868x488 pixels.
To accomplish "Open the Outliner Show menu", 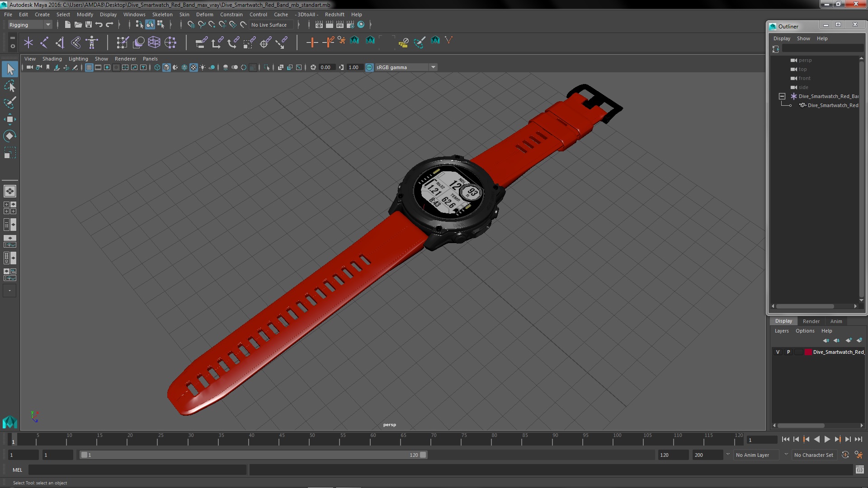I will coord(803,38).
